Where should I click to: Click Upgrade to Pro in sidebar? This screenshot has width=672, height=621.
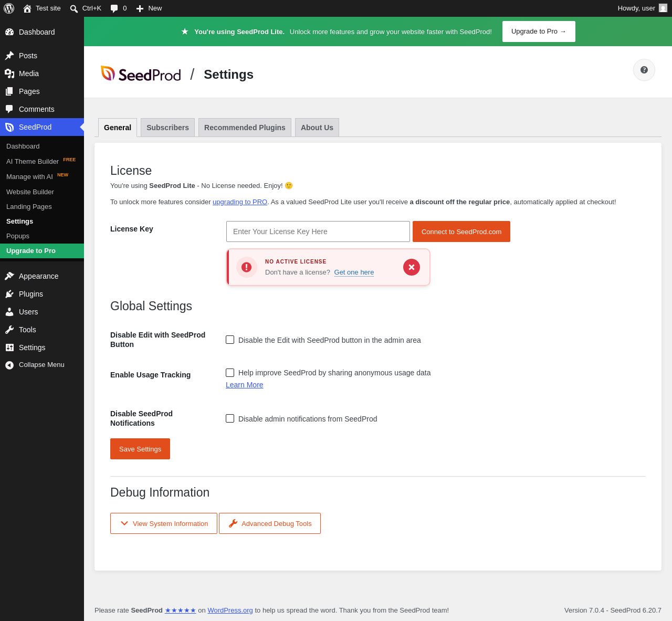click(42, 251)
